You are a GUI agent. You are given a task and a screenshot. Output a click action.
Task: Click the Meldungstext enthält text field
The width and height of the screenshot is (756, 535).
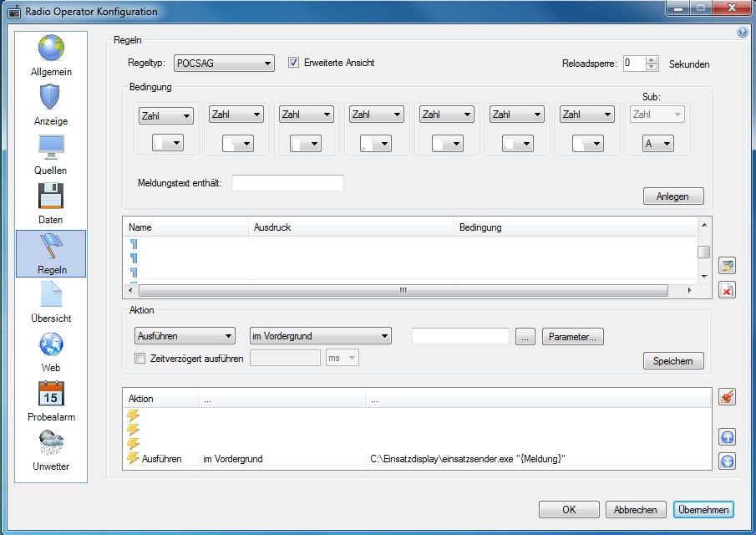pyautogui.click(x=287, y=183)
